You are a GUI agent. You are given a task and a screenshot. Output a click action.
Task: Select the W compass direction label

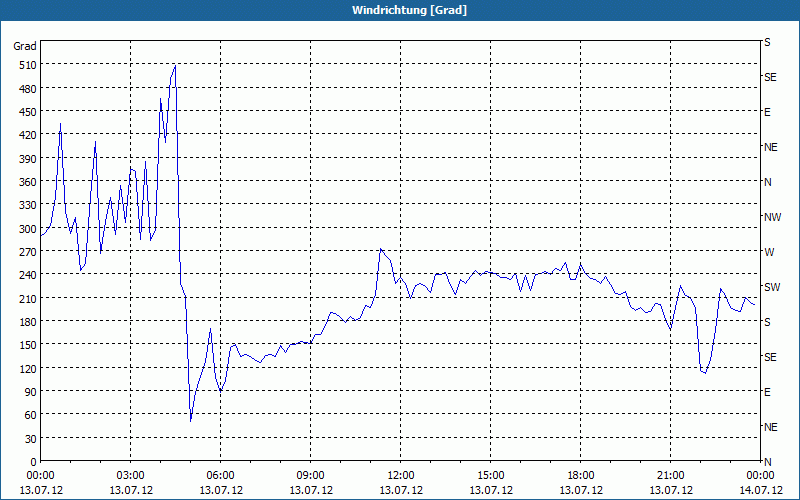click(x=769, y=252)
